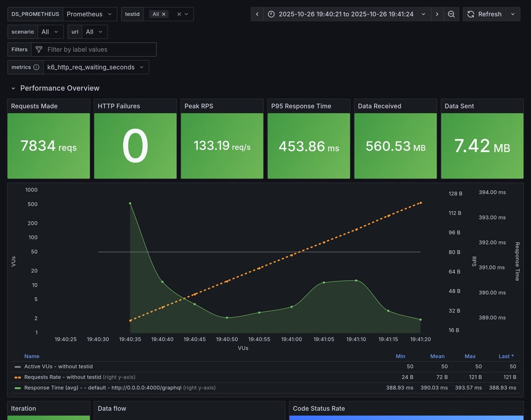
Task: Sort legend by Max column header
Action: click(470, 356)
